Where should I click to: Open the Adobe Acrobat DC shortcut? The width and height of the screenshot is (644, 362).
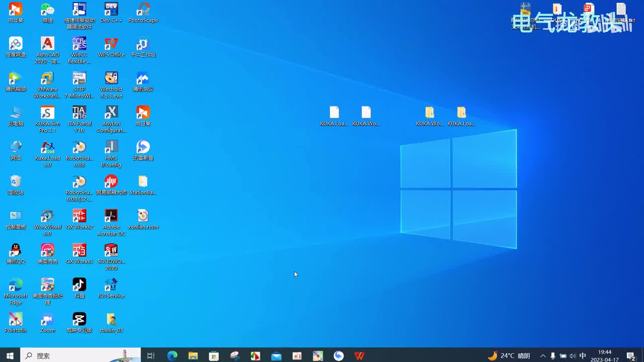[x=111, y=223]
